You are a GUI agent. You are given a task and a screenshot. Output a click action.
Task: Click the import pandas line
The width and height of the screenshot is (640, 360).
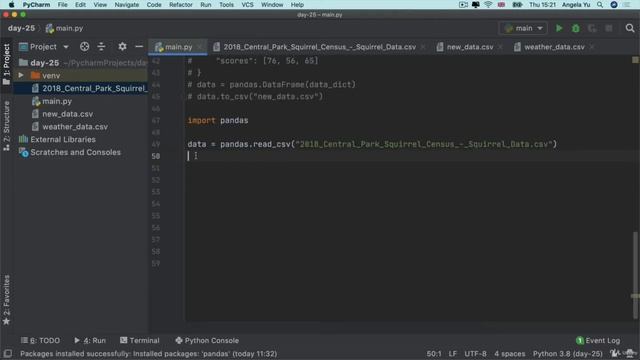point(218,120)
